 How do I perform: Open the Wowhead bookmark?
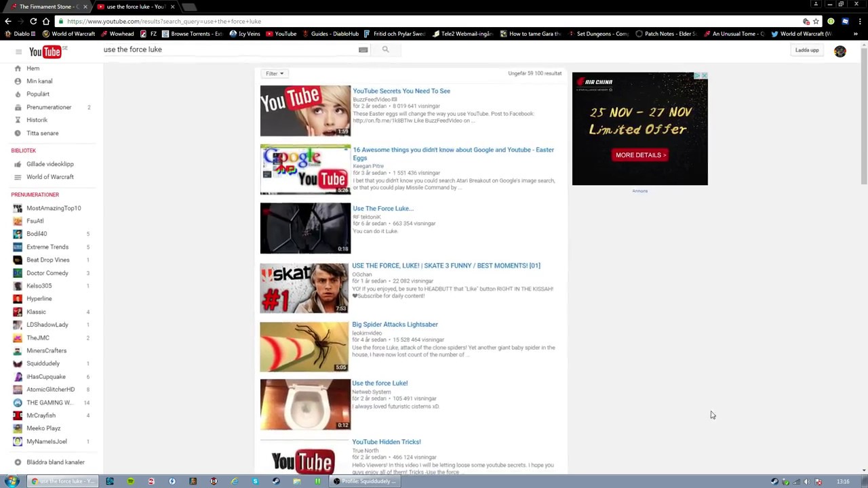[x=117, y=34]
